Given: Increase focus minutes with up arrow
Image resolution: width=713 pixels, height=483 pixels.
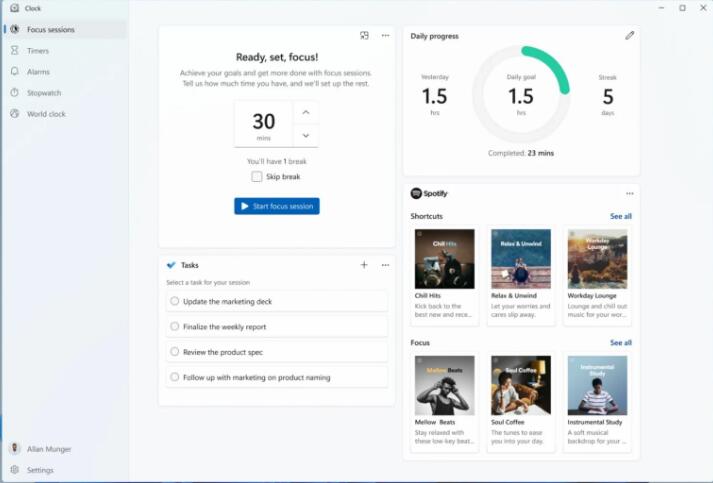Looking at the screenshot, I should coord(305,110).
